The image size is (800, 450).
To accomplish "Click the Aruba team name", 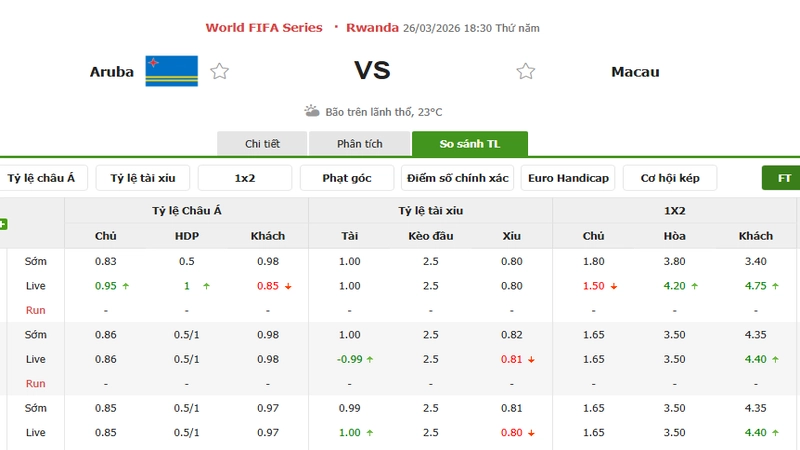I will tap(112, 72).
